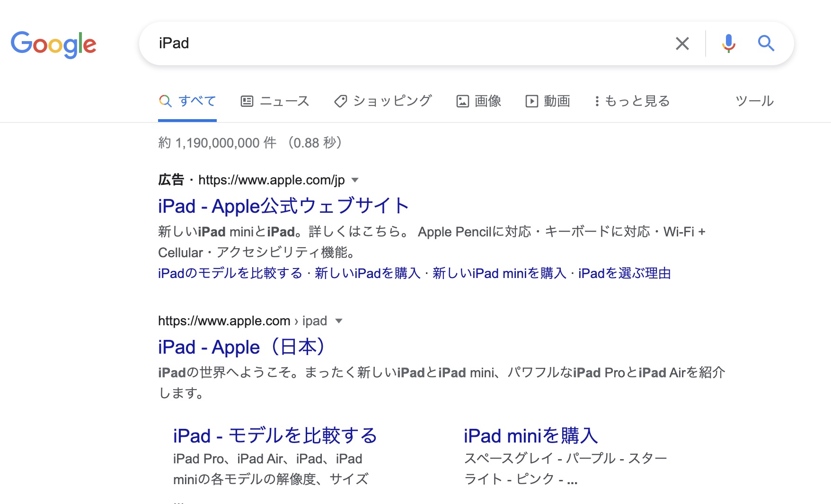Start voice search with microphone icon

pyautogui.click(x=728, y=43)
